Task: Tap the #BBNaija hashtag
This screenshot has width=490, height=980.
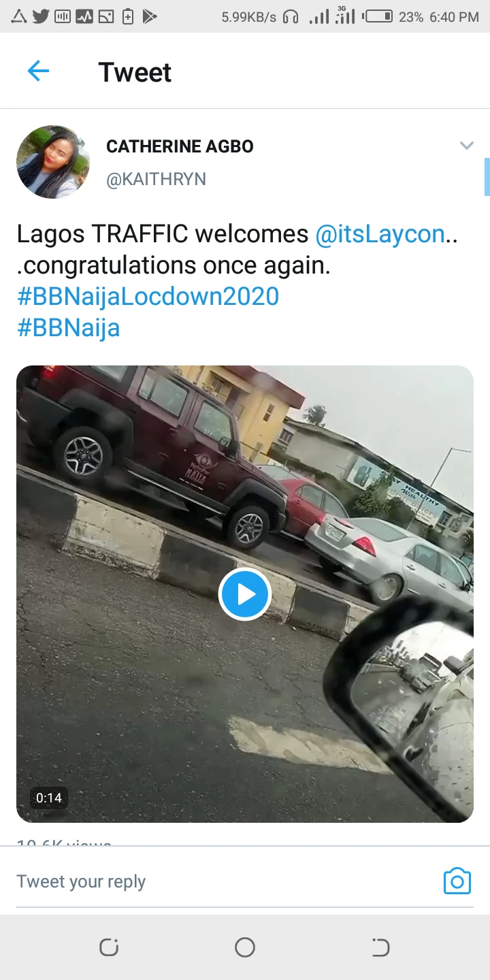Action: click(68, 328)
